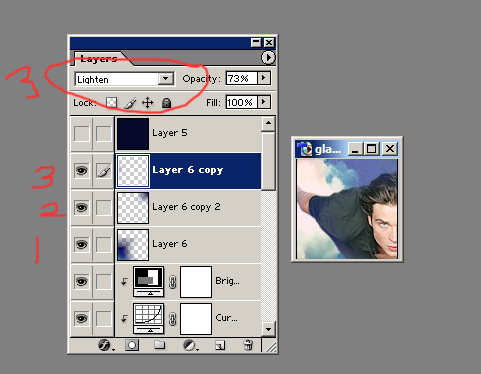Open the Opacity slider arrow
Image resolution: width=481 pixels, height=374 pixels.
264,78
